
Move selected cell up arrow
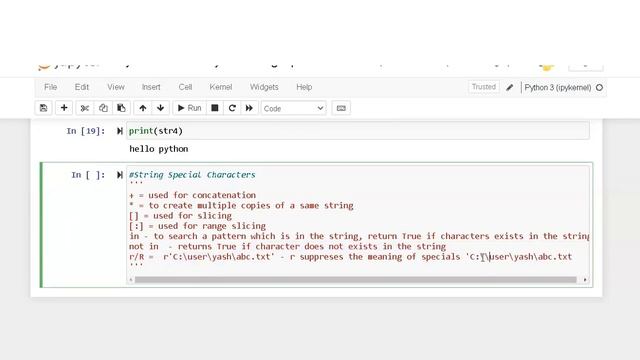[142, 108]
